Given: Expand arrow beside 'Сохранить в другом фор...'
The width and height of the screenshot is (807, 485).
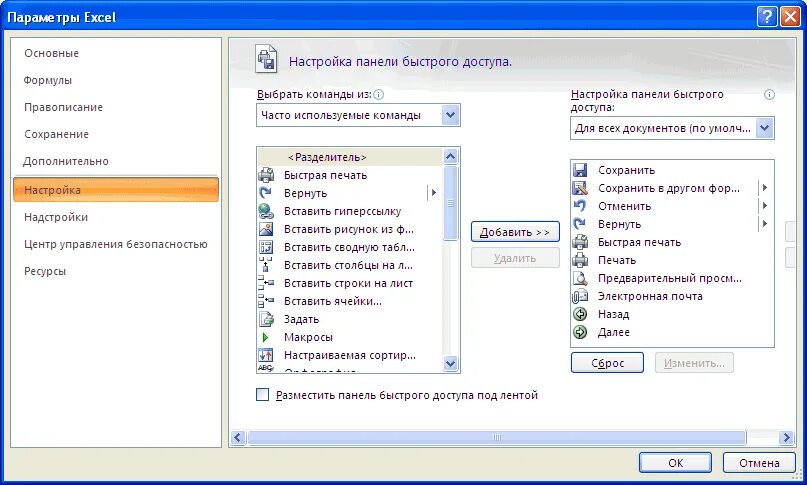Looking at the screenshot, I should pyautogui.click(x=765, y=188).
